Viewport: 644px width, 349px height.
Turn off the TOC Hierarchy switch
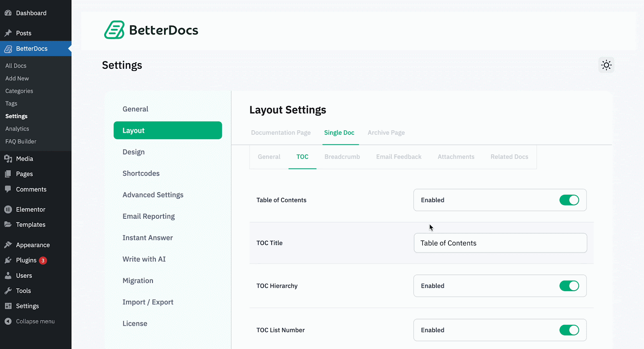[x=569, y=286]
